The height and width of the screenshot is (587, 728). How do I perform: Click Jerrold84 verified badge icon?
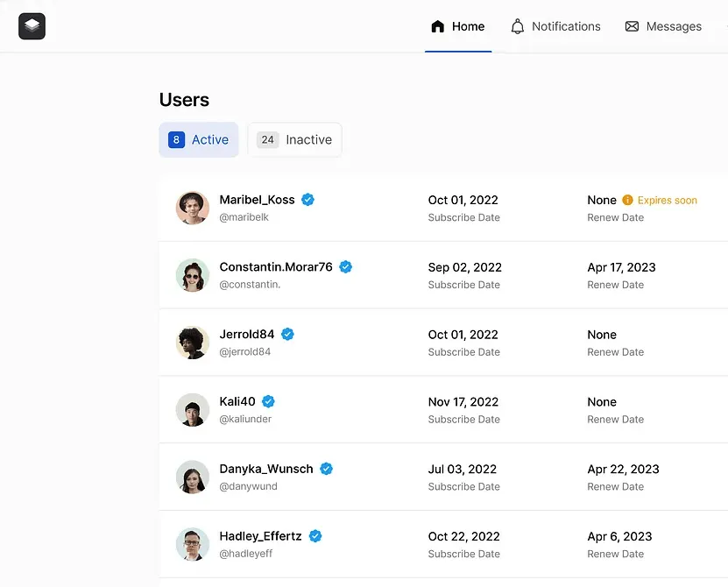(287, 335)
